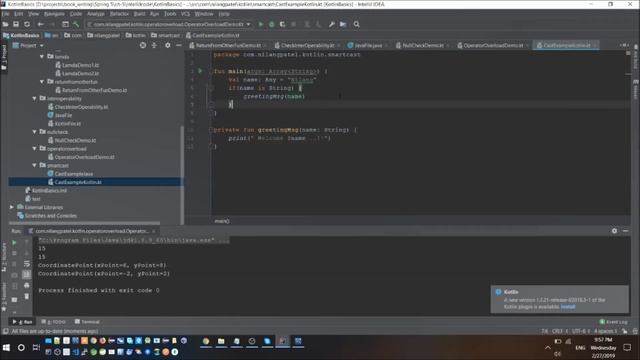Toggle soft-wrap in Run console
The height and width of the screenshot is (360, 640).
[x=27, y=264]
